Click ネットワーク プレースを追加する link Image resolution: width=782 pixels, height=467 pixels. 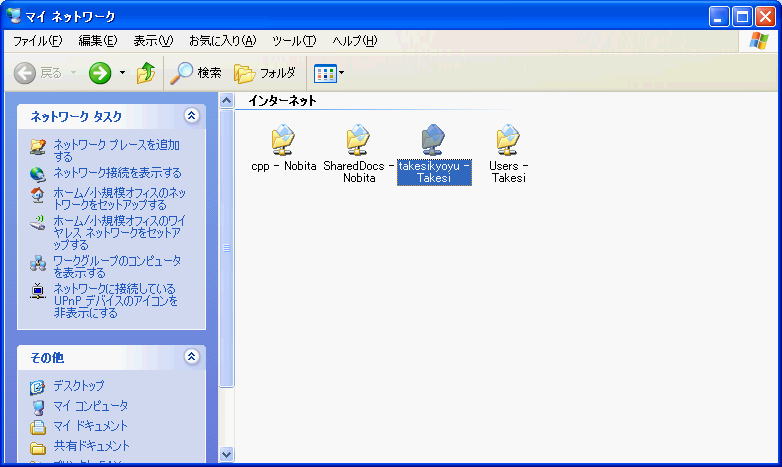116,151
